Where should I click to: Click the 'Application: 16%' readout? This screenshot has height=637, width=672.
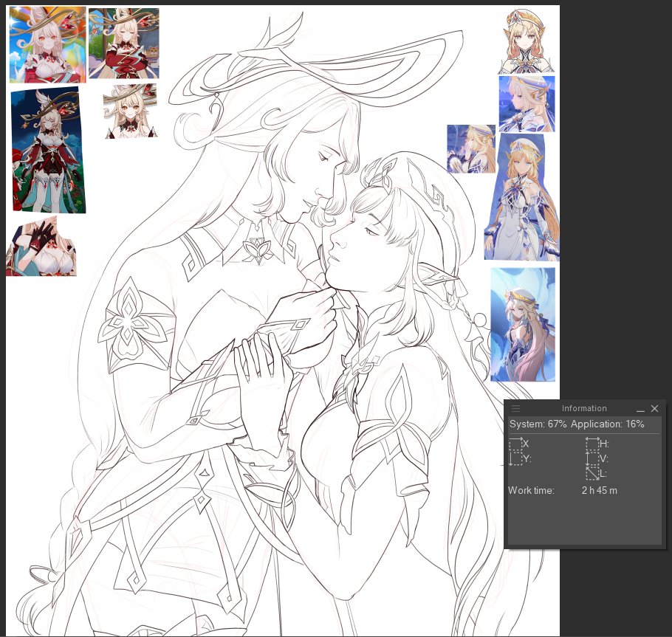[608, 424]
